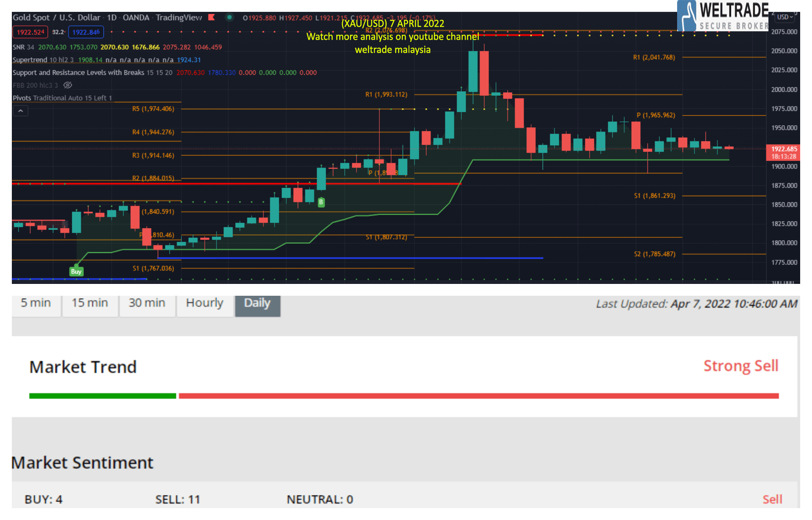Viewport: 812px width, 520px height.
Task: Switch to the 5 min timeframe
Action: 35,303
